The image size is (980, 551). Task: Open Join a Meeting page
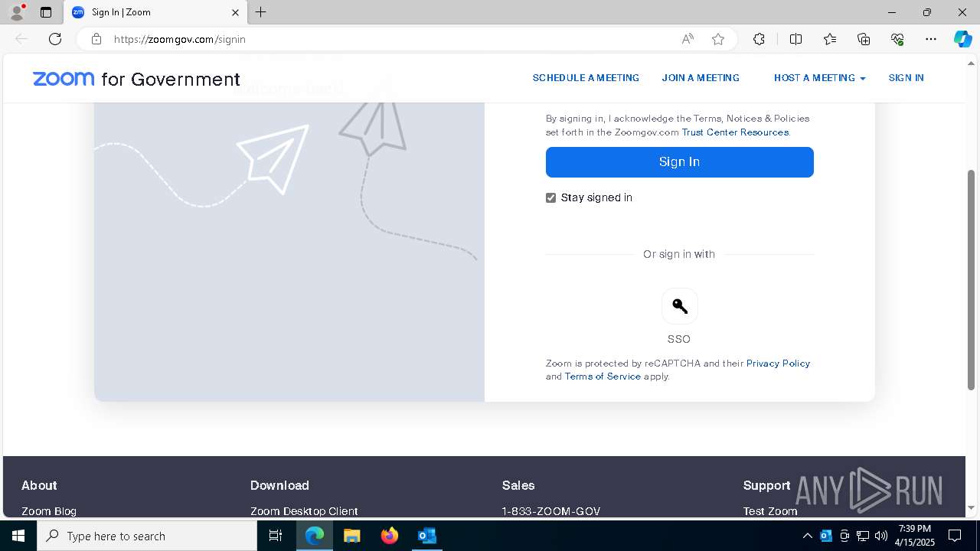click(x=701, y=77)
